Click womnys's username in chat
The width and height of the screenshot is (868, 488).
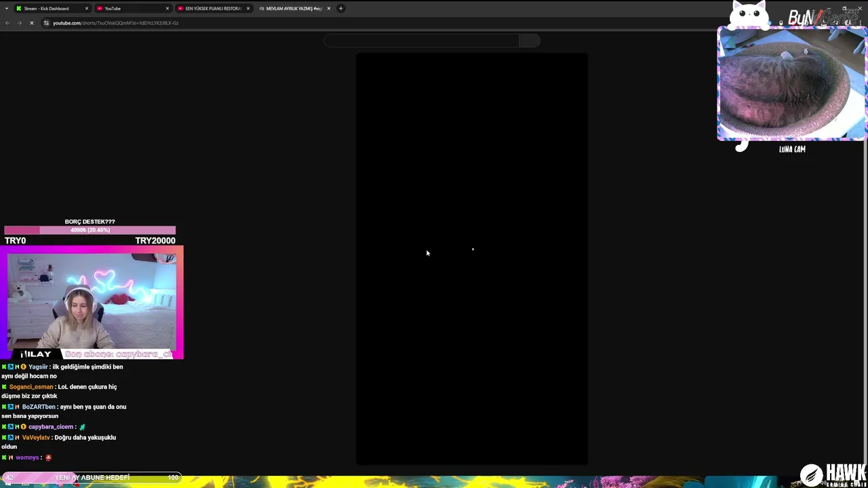27,457
